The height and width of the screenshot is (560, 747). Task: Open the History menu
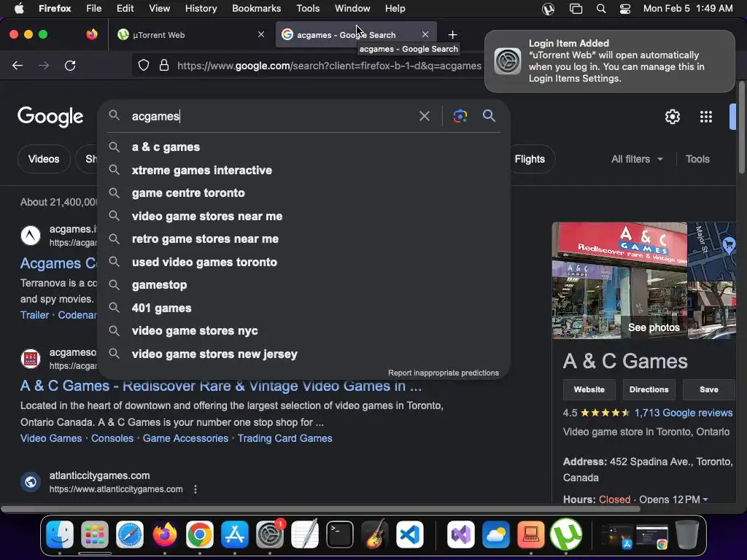201,9
